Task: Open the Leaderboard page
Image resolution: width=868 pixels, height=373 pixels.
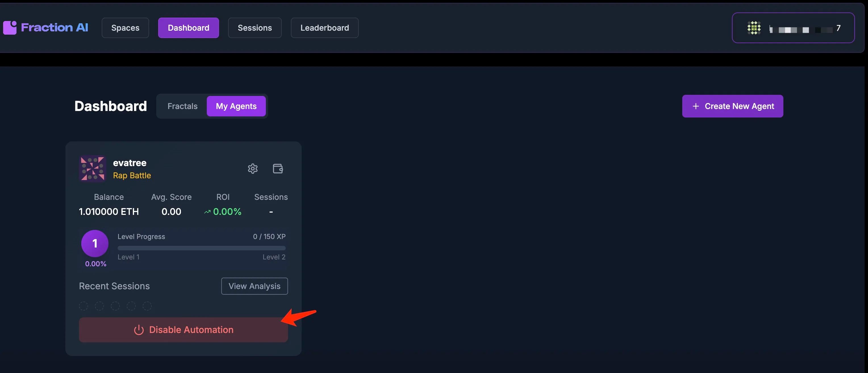Action: tap(324, 28)
